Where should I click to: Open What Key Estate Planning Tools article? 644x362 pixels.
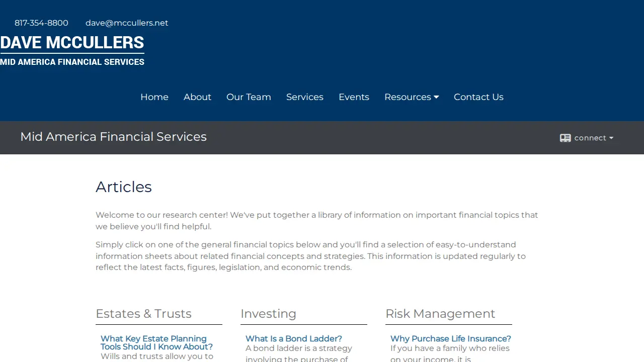coord(156,343)
